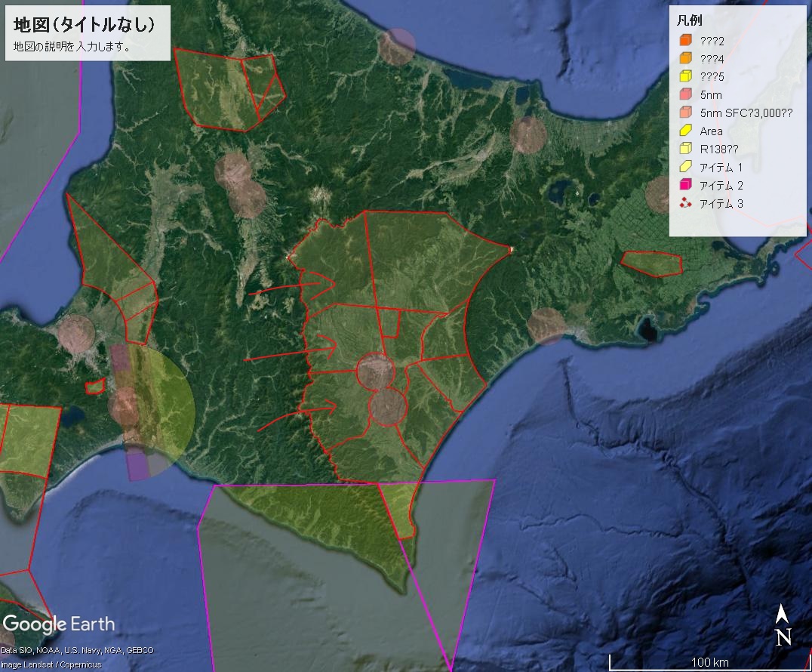Image resolution: width=812 pixels, height=672 pixels.
Task: Click the R138 legend cube icon
Action: point(685,150)
